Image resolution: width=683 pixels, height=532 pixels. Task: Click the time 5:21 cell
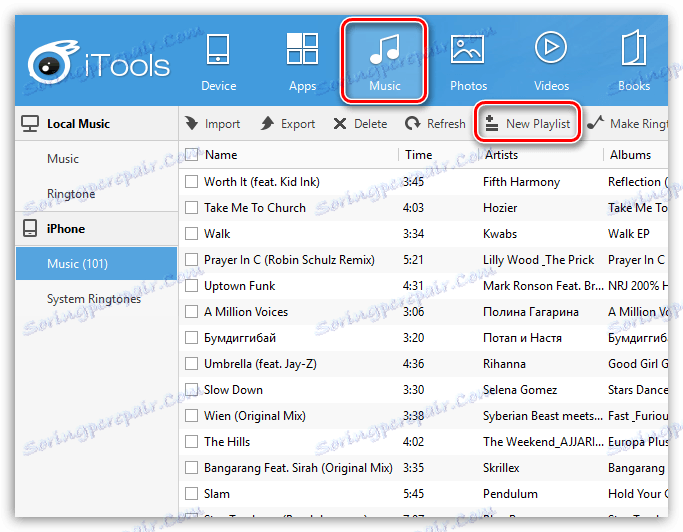click(x=413, y=260)
